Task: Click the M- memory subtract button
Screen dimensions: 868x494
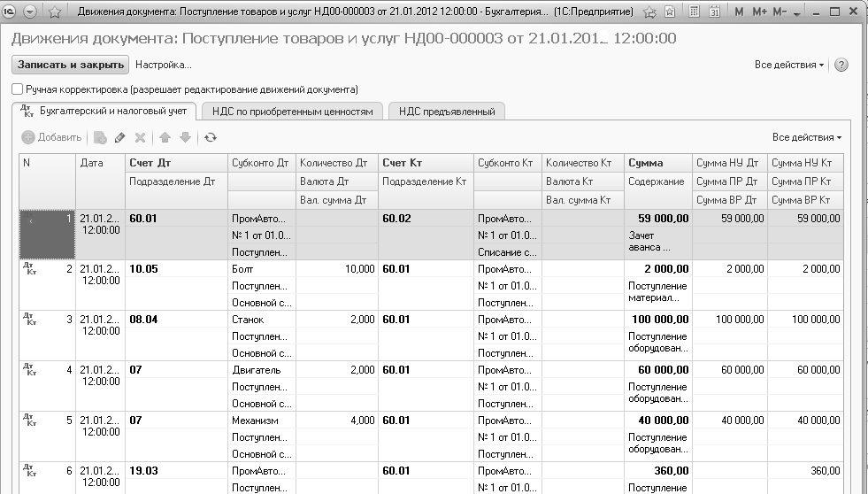Action: [x=780, y=12]
